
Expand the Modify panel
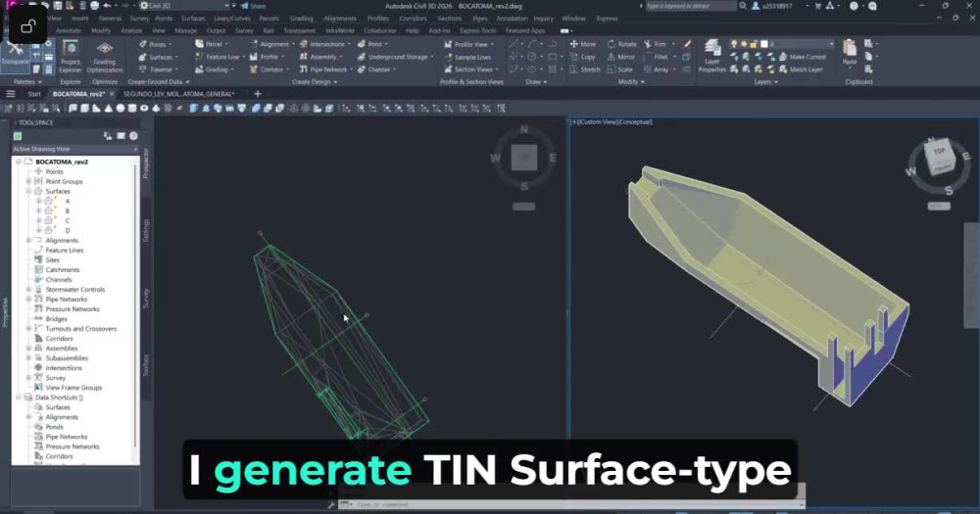click(x=631, y=82)
